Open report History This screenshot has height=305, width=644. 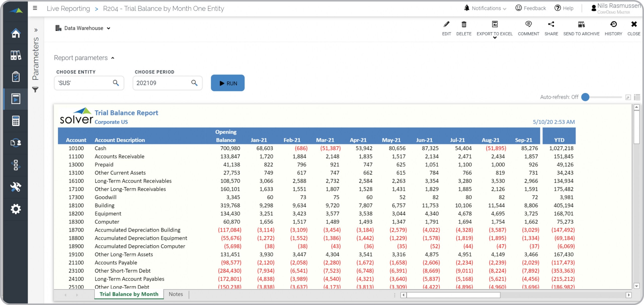coord(613,24)
